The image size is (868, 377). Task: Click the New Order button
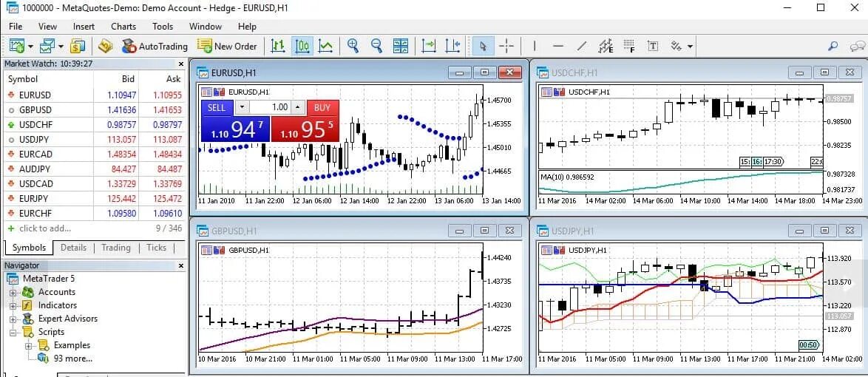click(227, 46)
